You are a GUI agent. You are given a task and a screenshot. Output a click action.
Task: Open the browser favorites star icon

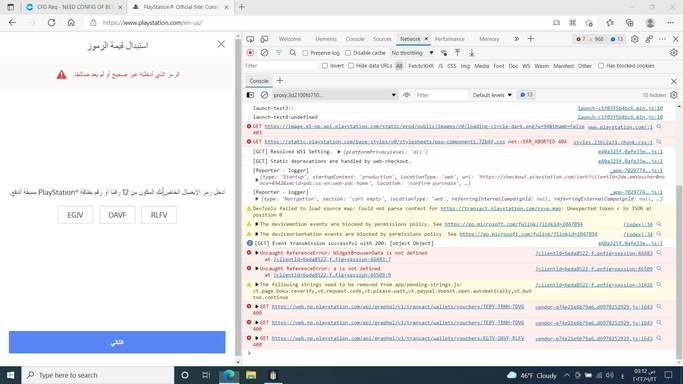(610, 23)
